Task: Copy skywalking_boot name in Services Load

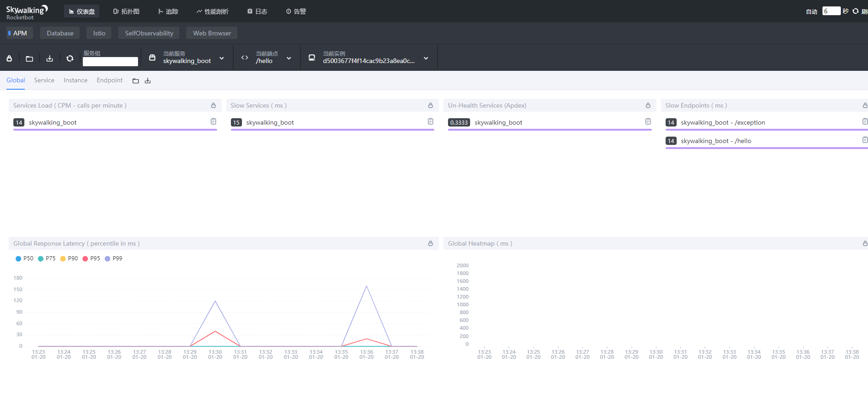Action: tap(213, 121)
